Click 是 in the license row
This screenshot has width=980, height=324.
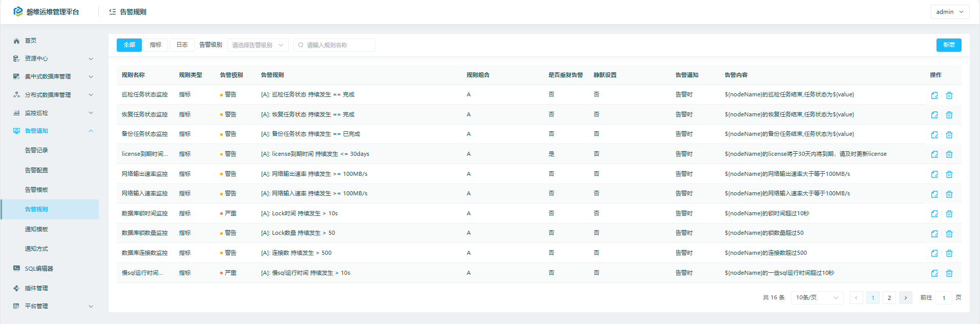point(551,154)
